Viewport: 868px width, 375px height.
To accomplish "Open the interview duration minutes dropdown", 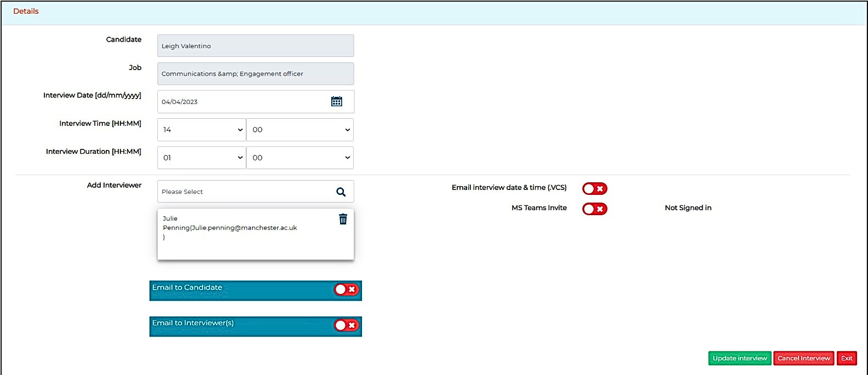I will (300, 158).
